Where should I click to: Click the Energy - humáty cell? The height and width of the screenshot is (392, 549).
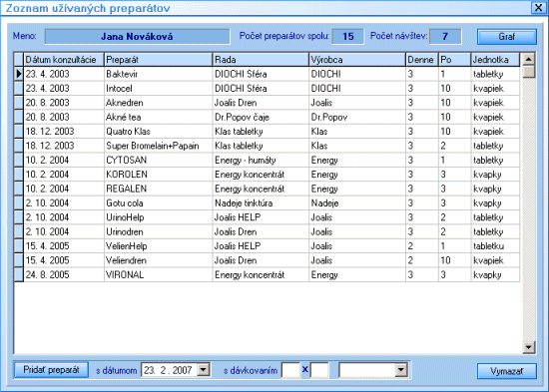tap(261, 160)
